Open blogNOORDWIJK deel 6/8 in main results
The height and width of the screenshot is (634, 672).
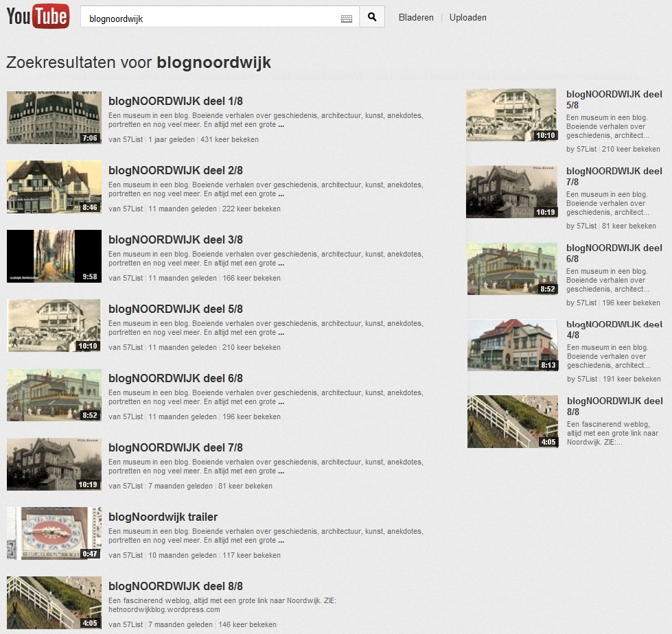pyautogui.click(x=175, y=379)
